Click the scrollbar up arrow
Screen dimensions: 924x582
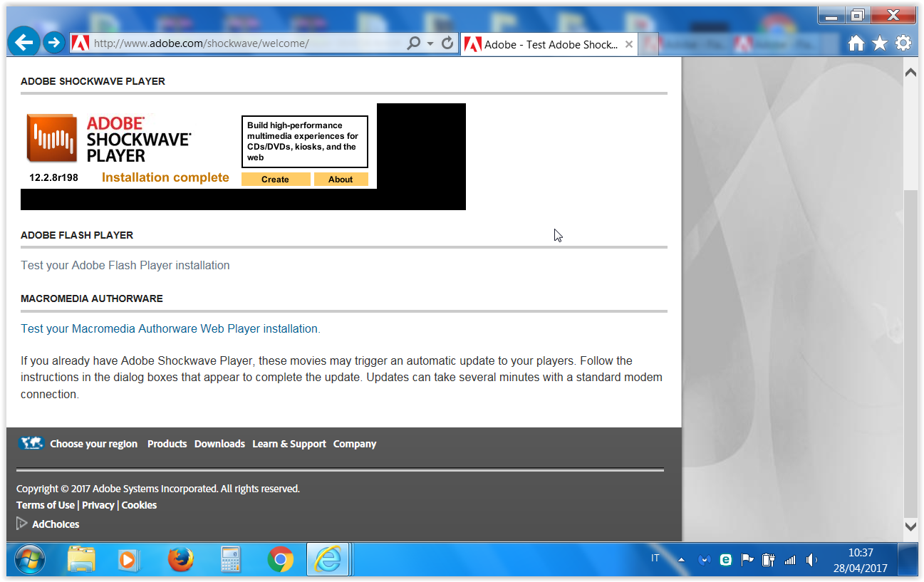click(910, 72)
